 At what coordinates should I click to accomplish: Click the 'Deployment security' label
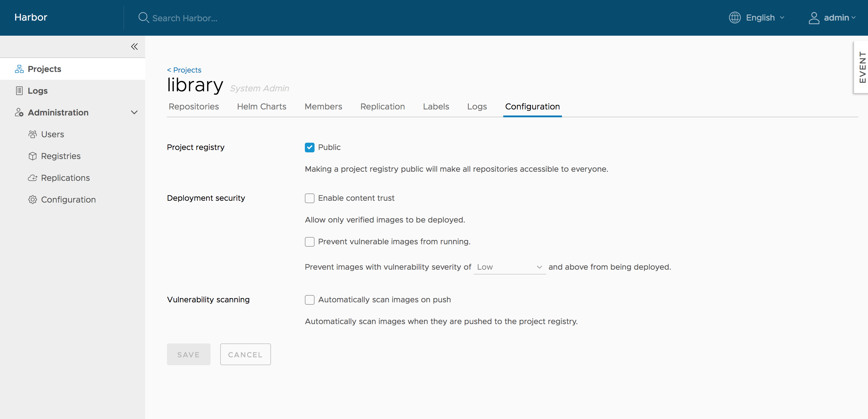point(206,198)
